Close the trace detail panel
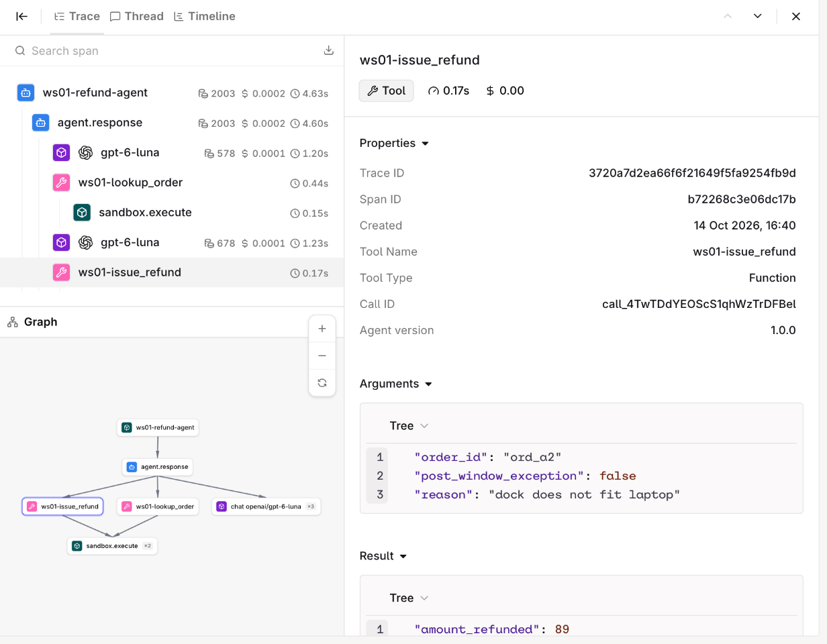 796,16
